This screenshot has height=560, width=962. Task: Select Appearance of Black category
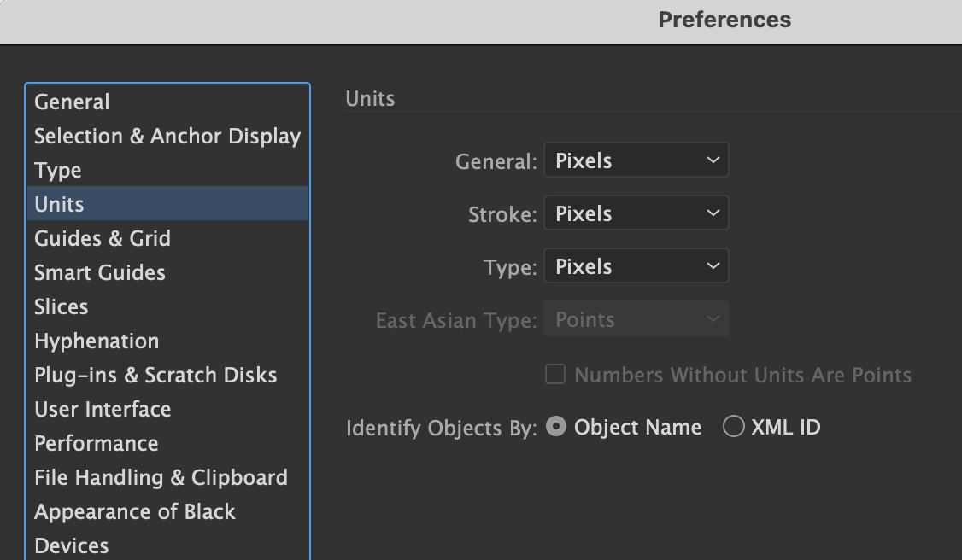[x=167, y=512]
